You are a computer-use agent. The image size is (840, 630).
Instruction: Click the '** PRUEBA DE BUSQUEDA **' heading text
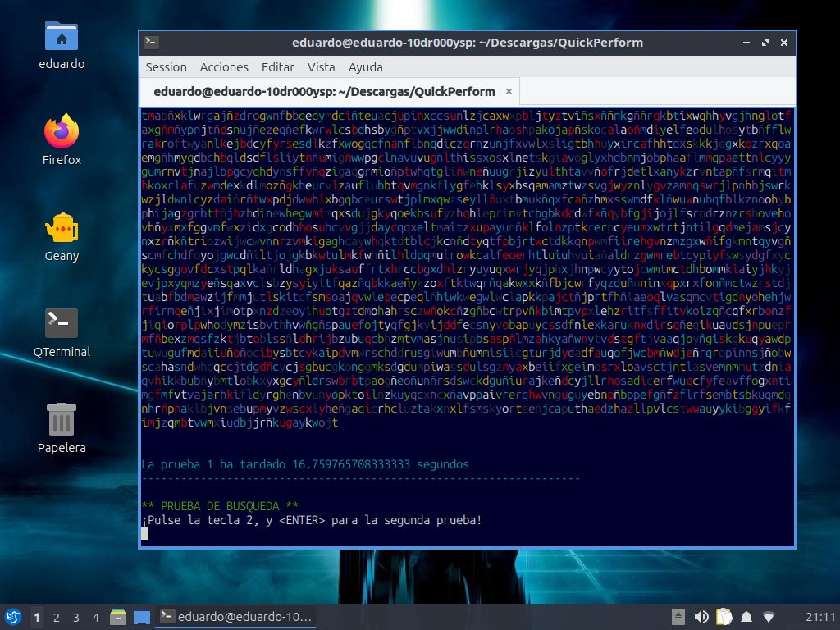click(220, 506)
